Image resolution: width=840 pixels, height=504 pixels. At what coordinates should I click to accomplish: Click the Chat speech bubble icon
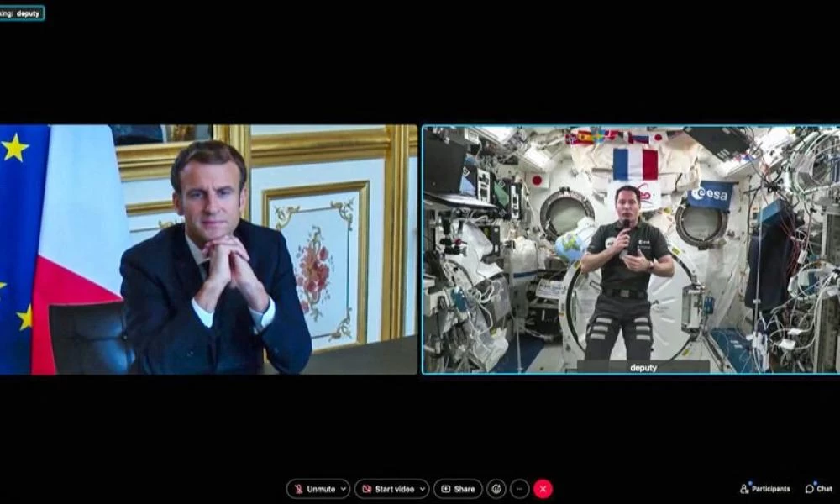(810, 488)
